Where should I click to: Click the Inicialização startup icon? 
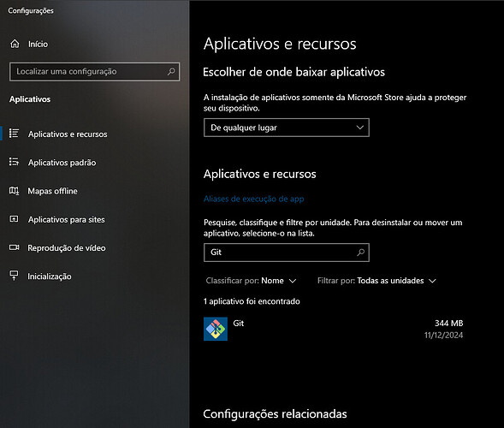14,276
